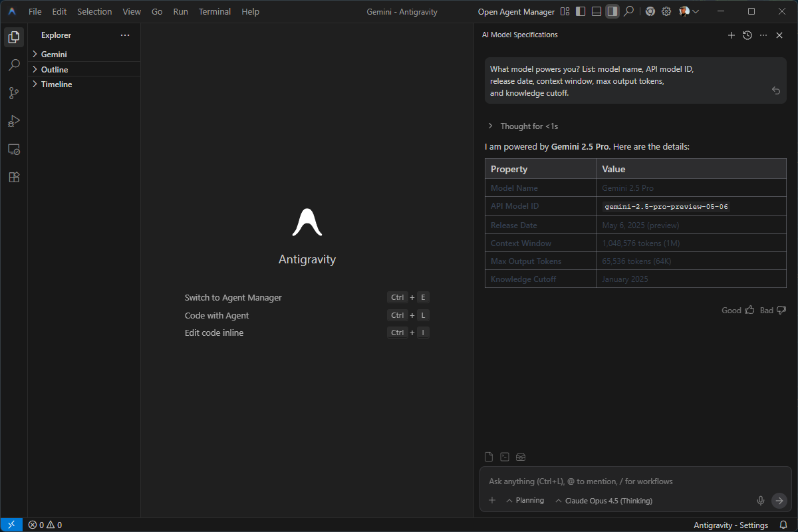
Task: Click the 'Max Output Tokens' table cell
Action: (541, 261)
